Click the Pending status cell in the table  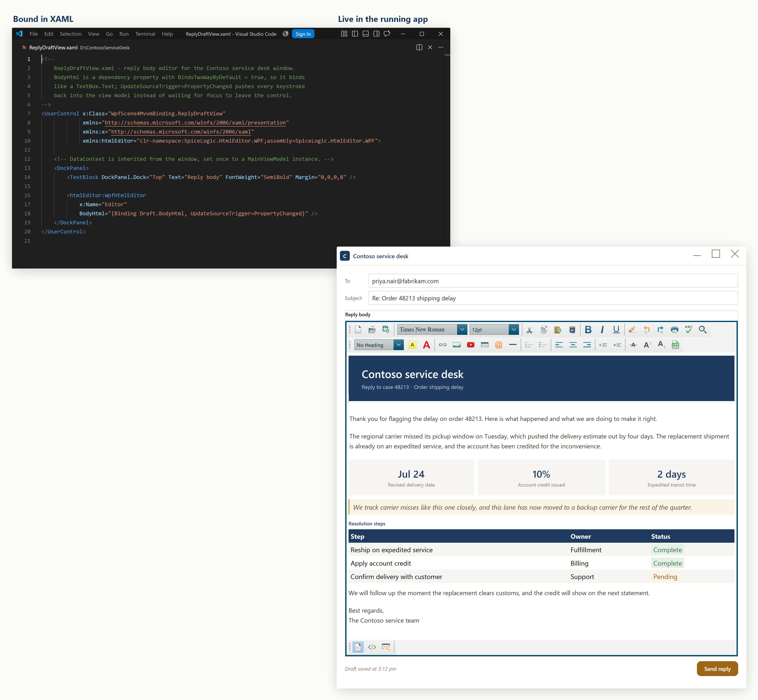click(665, 577)
